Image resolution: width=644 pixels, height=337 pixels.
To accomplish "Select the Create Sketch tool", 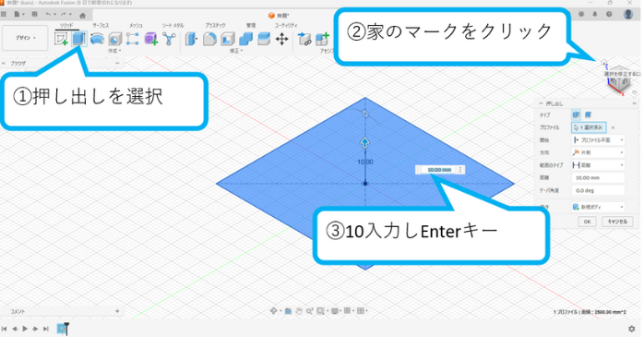I will (61, 39).
